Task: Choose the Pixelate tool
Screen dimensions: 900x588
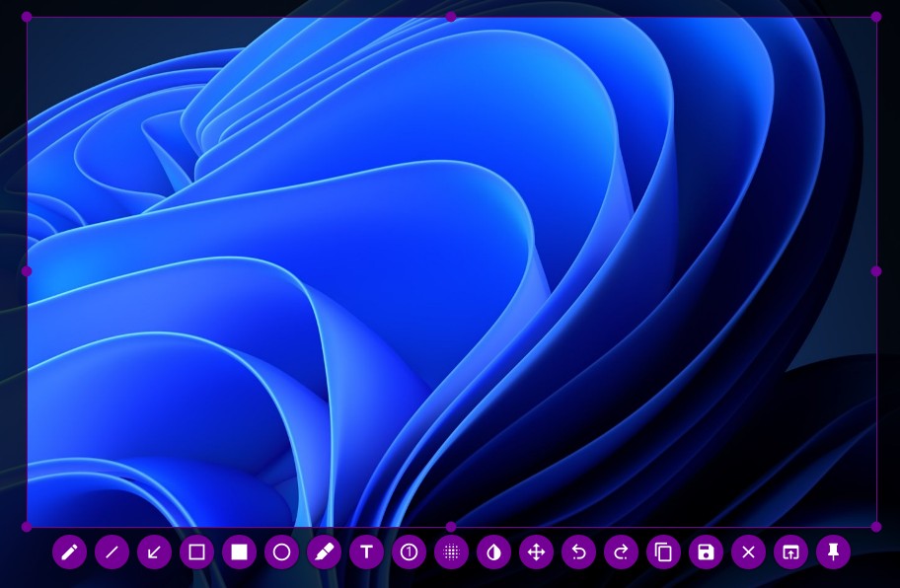Action: 451,551
